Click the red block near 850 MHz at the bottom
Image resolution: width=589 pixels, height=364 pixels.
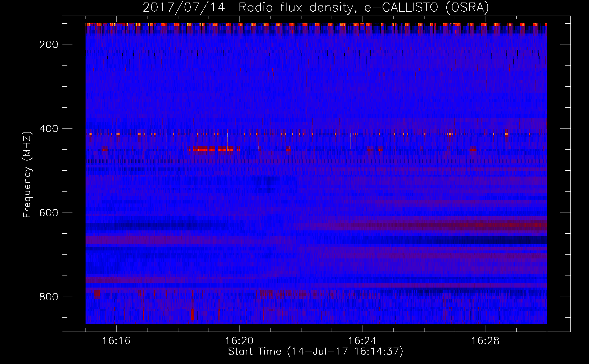click(x=193, y=314)
